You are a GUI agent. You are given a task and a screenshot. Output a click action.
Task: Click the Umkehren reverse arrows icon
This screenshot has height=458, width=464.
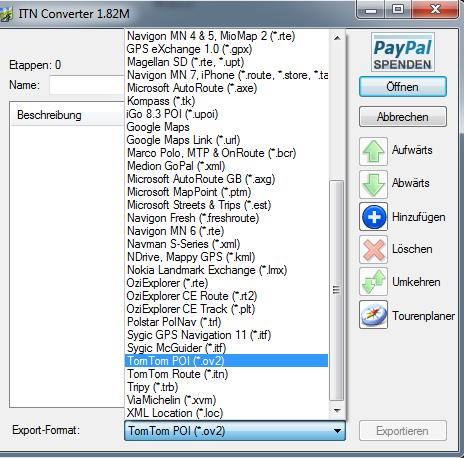pos(373,282)
